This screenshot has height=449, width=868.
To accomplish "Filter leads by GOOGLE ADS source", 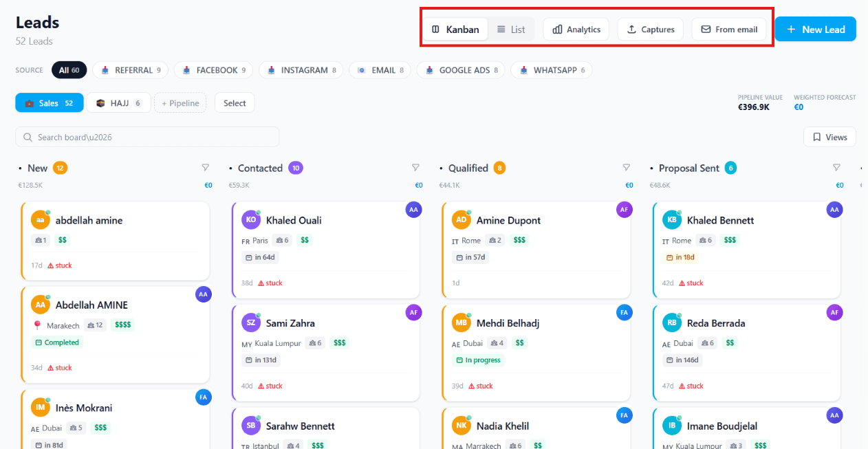I will click(x=461, y=70).
